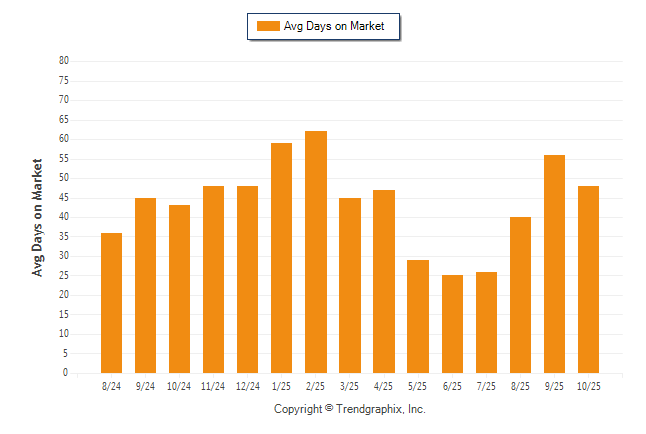Select the 4/25 bar
Screen dimensions: 646x434
(x=384, y=282)
